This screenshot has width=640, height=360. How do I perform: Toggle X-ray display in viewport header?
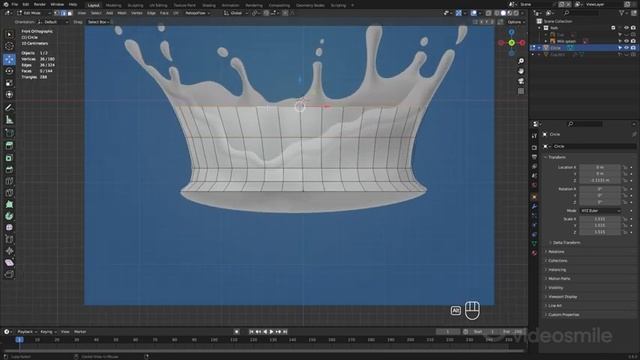pos(489,13)
